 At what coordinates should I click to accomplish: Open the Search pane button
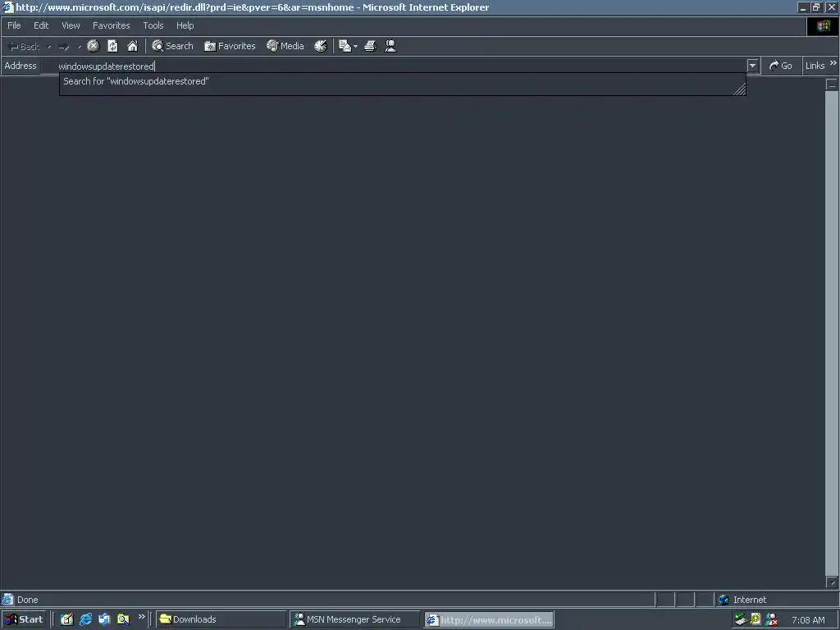(x=172, y=46)
